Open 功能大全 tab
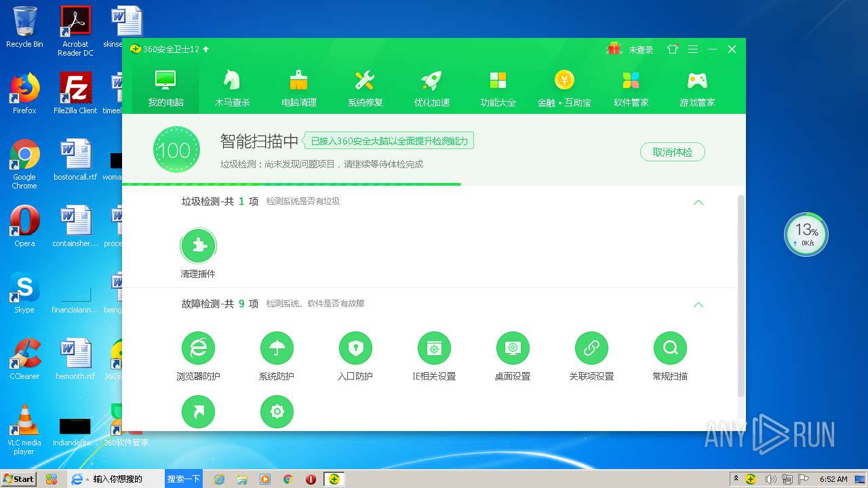Screen dimensions: 868x488 (x=498, y=88)
